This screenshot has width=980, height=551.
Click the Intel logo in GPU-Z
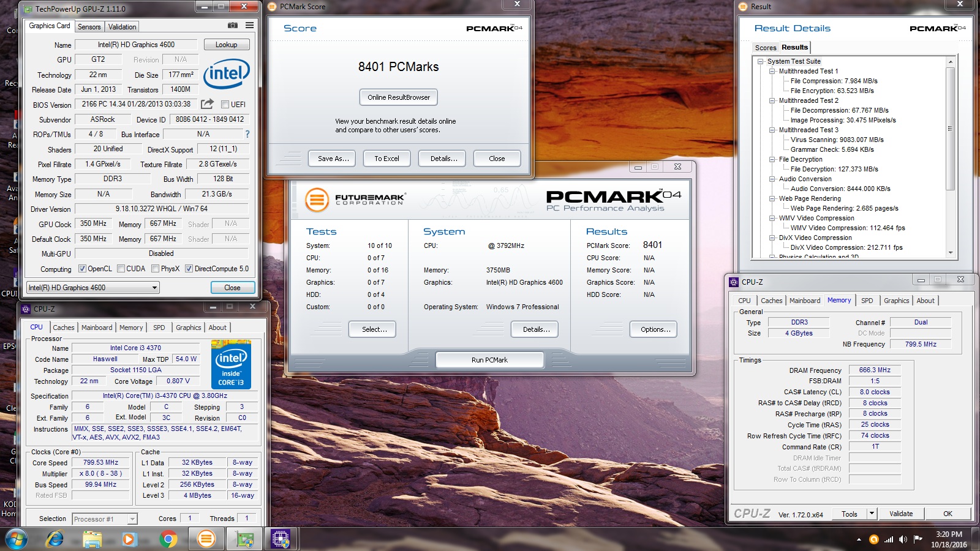coord(227,73)
